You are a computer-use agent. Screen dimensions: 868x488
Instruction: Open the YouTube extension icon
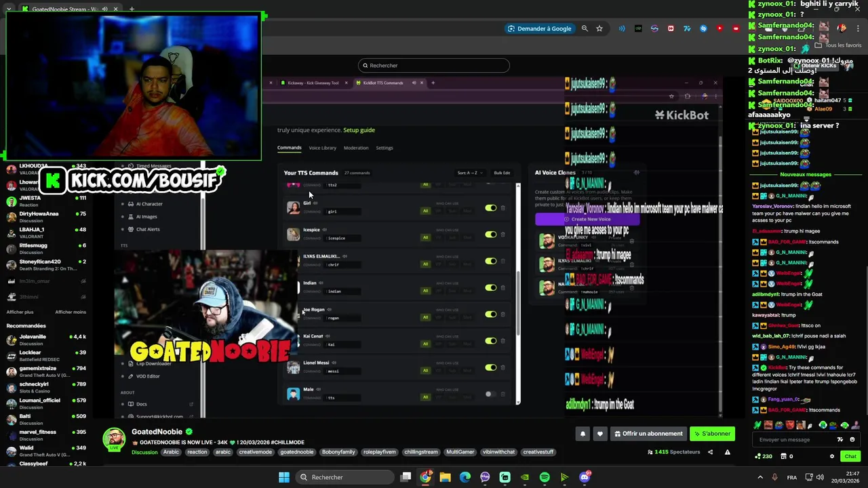719,28
